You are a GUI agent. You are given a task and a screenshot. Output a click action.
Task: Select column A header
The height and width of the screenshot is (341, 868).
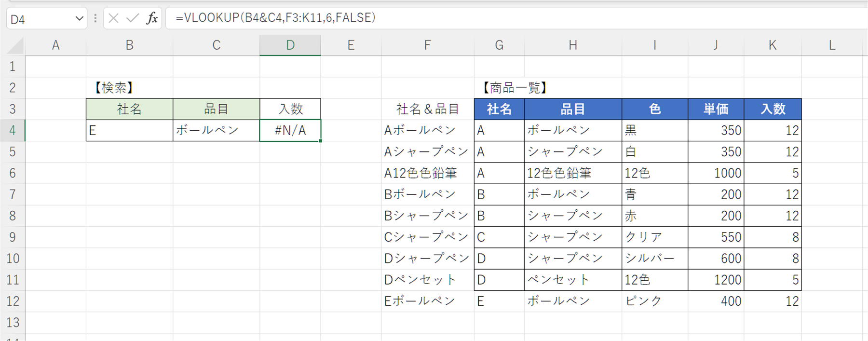tap(56, 45)
